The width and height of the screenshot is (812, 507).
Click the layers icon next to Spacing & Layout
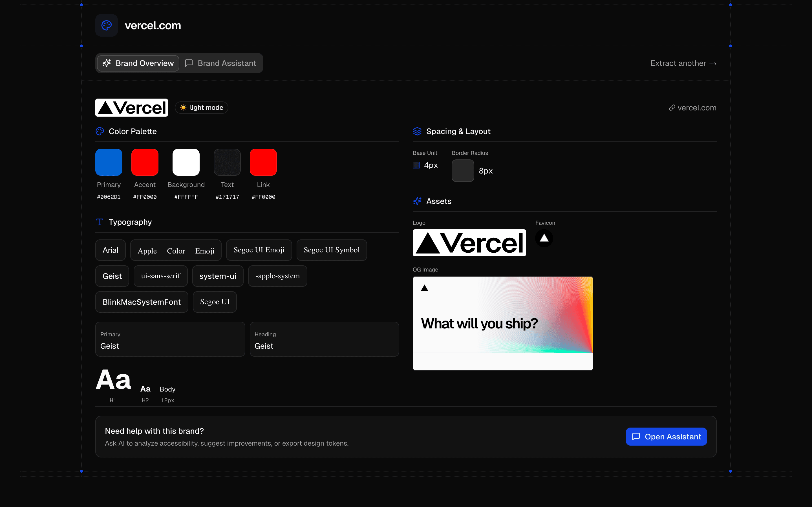coord(417,131)
